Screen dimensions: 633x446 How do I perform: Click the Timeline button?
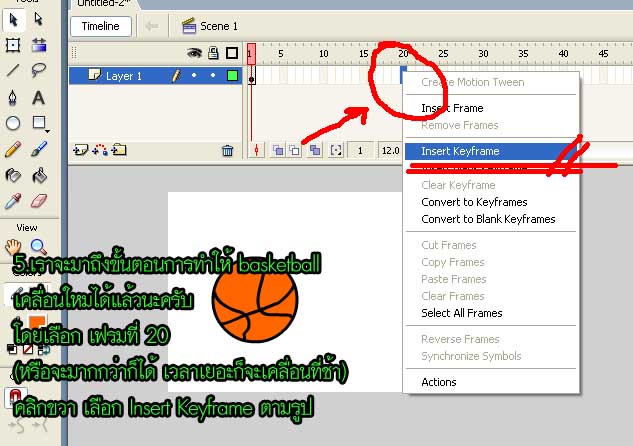(101, 26)
